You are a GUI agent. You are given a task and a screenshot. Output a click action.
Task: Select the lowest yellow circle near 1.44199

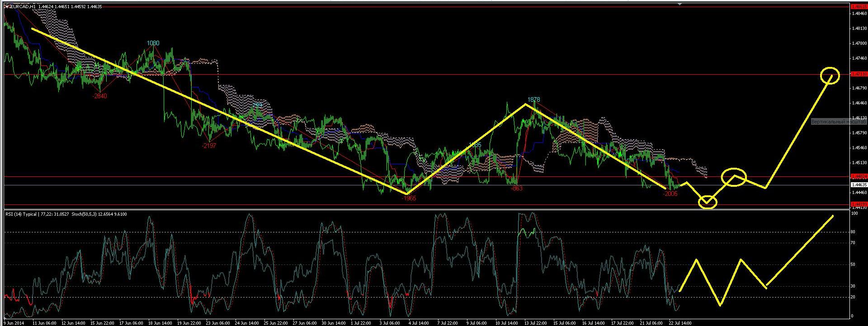[x=708, y=202]
